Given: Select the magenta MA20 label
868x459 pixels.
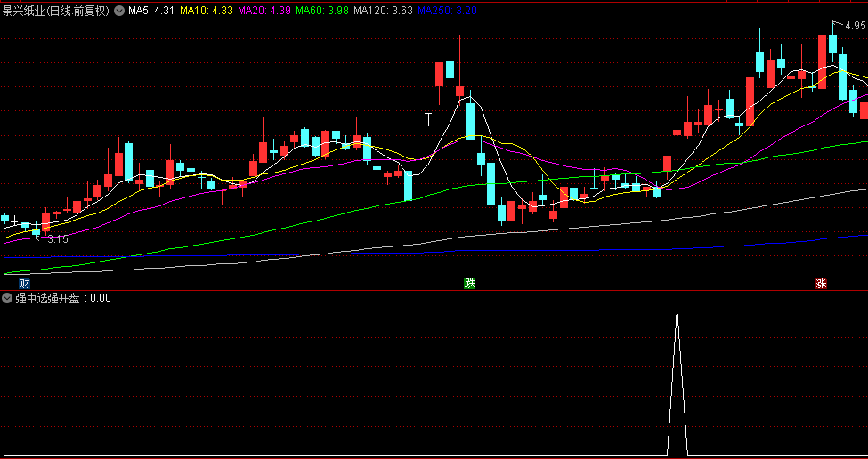Looking at the screenshot, I should pos(264,12).
